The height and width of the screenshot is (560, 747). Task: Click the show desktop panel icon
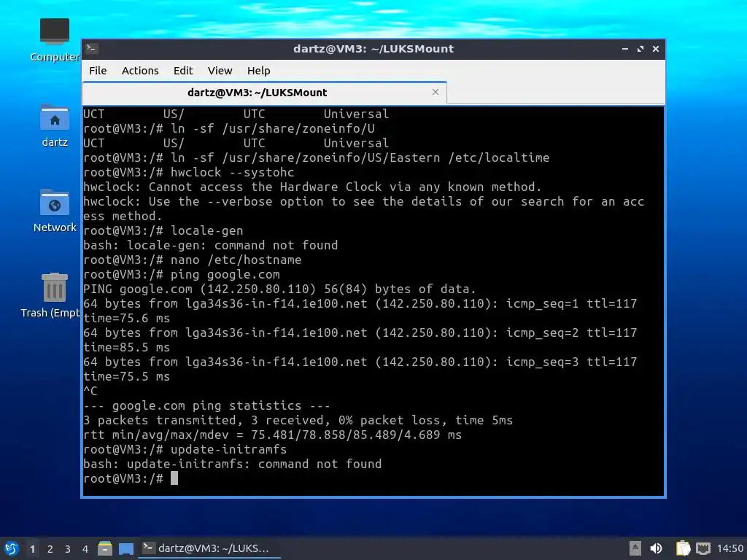(126, 548)
